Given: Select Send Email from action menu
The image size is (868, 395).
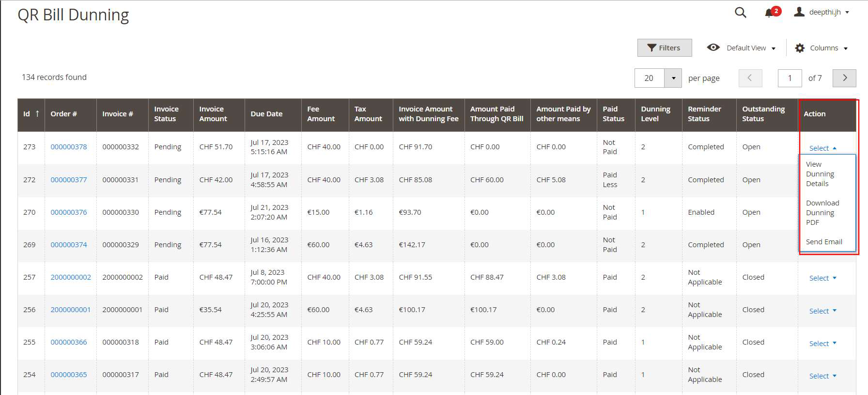Looking at the screenshot, I should point(823,242).
